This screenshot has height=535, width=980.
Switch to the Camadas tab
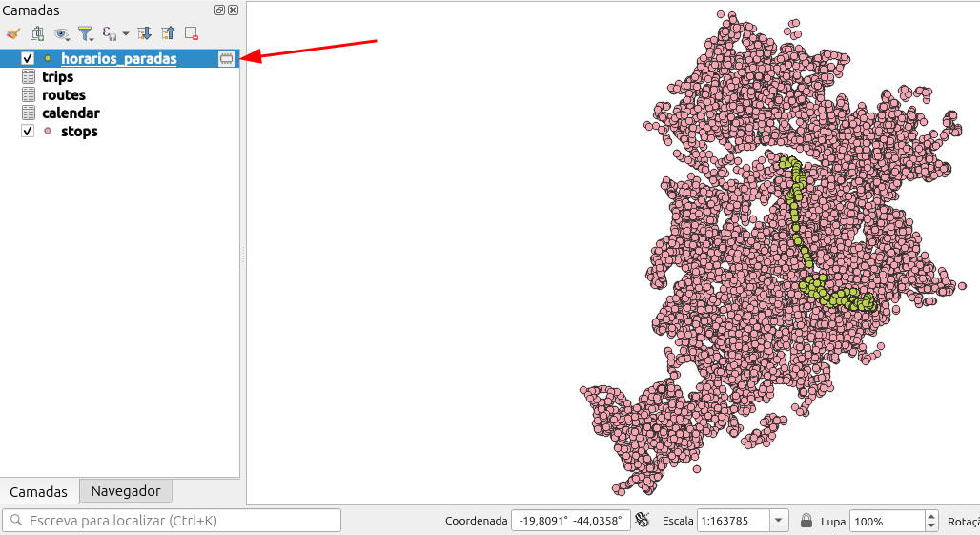tap(39, 492)
